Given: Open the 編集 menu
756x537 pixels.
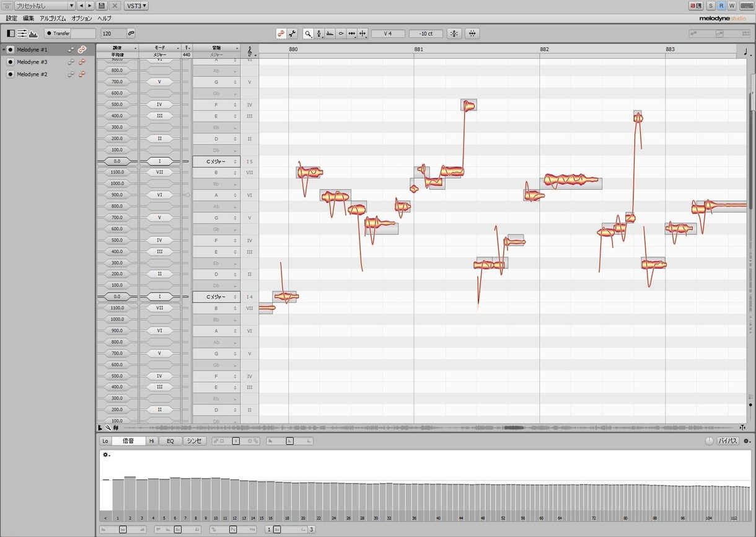Looking at the screenshot, I should pos(29,19).
